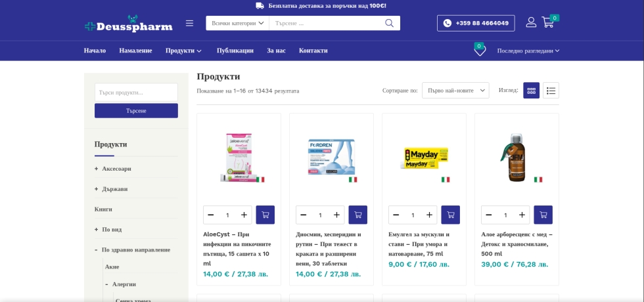
Task: Open AloeCyst product title link
Action: click(x=237, y=249)
